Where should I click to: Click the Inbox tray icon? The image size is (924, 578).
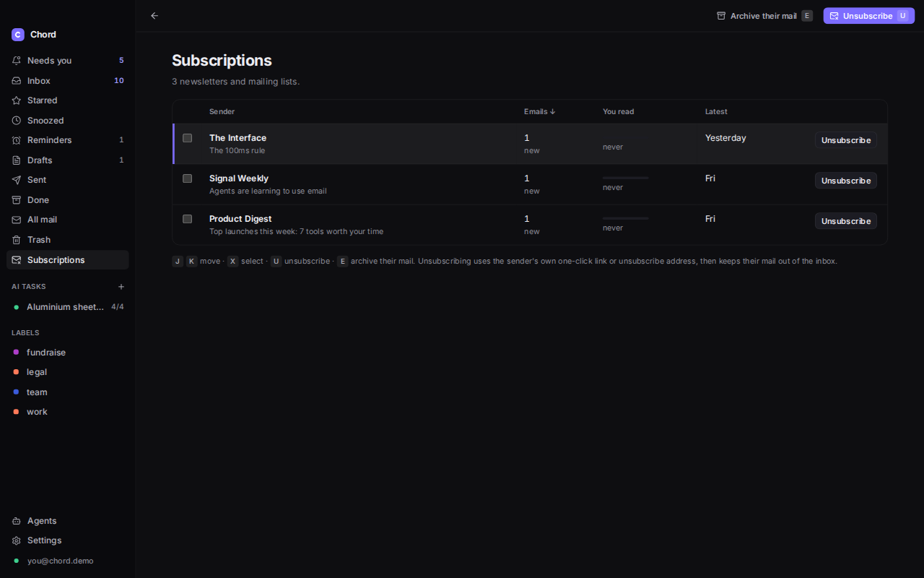click(17, 81)
